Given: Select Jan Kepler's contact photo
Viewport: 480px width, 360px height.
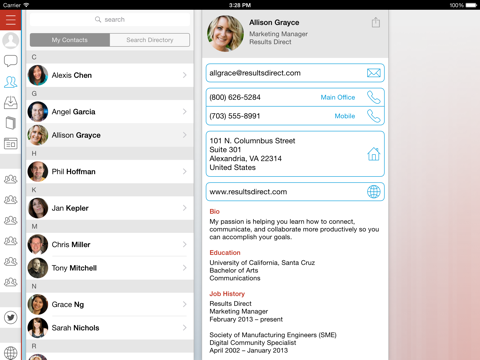Looking at the screenshot, I should coord(38,208).
